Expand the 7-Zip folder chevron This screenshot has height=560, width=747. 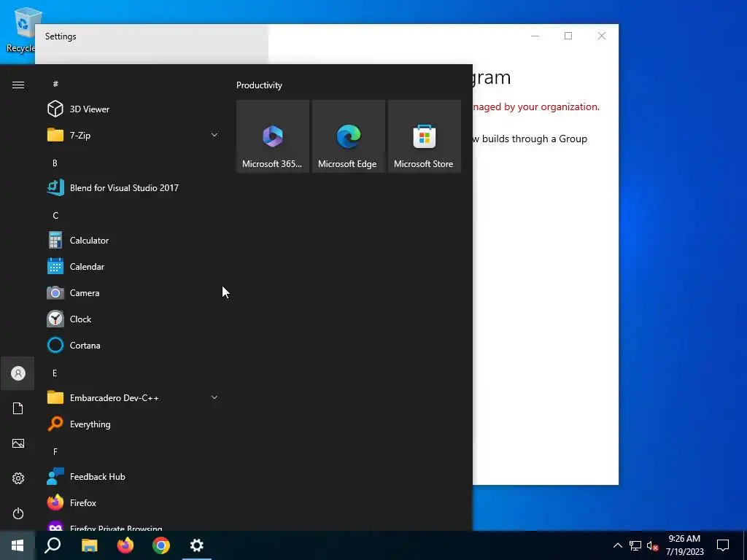click(x=214, y=135)
